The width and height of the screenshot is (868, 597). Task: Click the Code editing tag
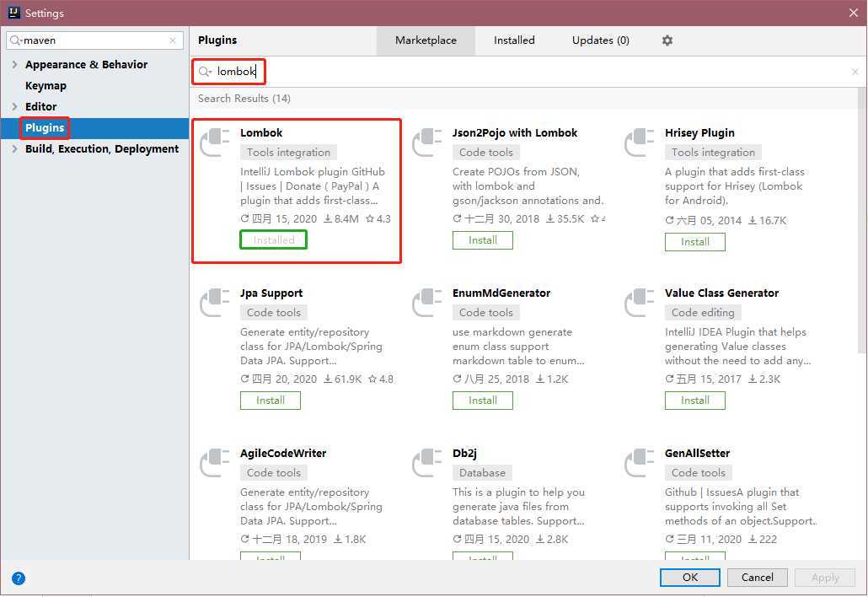pos(703,312)
